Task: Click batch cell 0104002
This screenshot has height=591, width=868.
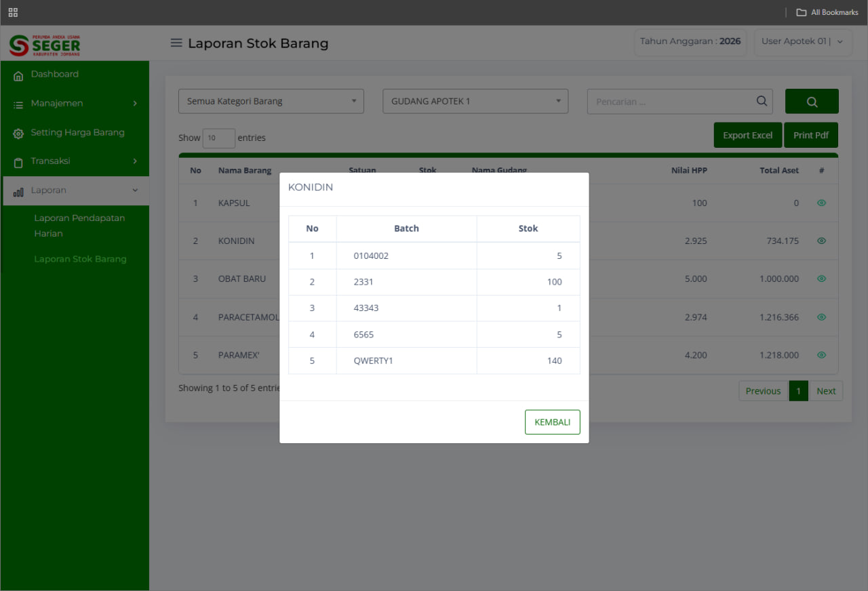Action: click(x=407, y=256)
